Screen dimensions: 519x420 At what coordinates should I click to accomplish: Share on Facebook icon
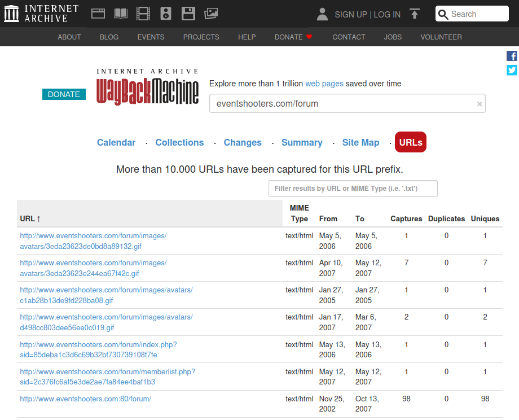[512, 56]
